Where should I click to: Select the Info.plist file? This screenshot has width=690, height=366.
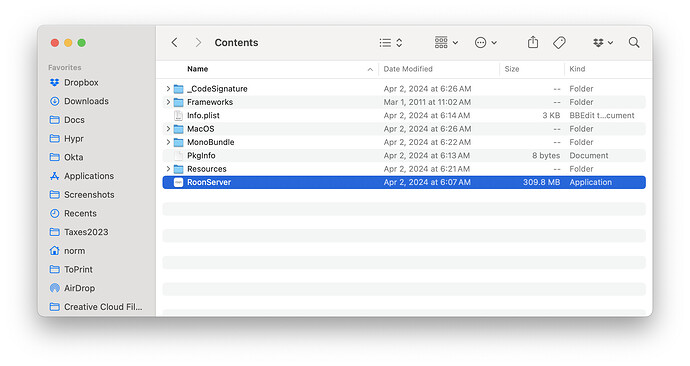[404, 115]
